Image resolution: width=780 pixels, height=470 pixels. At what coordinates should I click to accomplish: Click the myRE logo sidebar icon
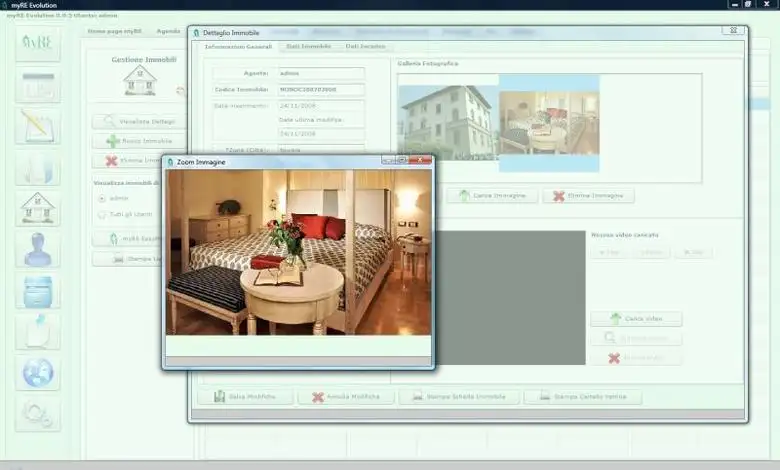tap(38, 46)
